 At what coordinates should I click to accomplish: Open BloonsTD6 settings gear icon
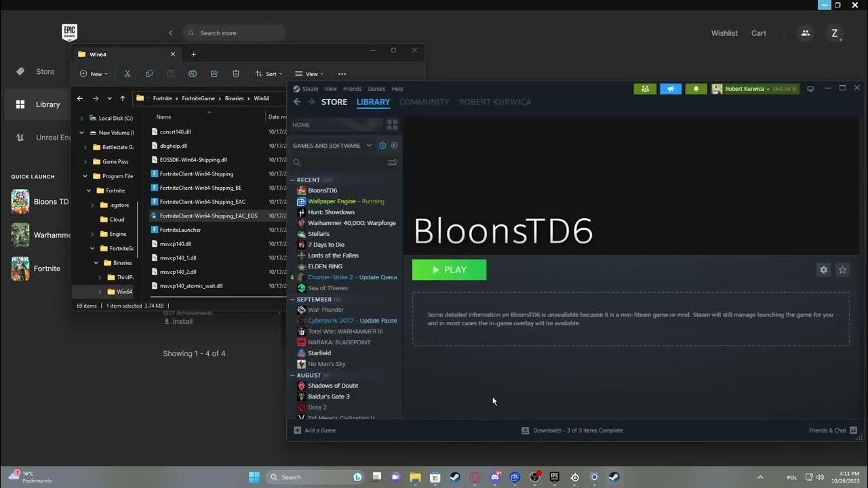[823, 270]
